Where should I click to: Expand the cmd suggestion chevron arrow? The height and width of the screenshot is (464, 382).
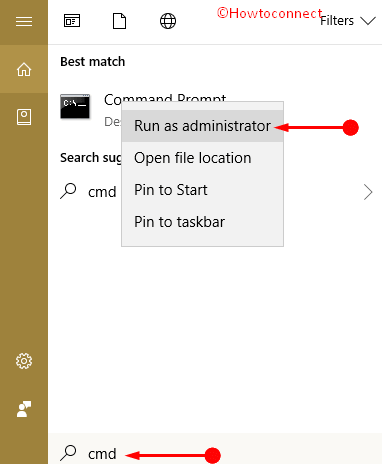[x=368, y=192]
